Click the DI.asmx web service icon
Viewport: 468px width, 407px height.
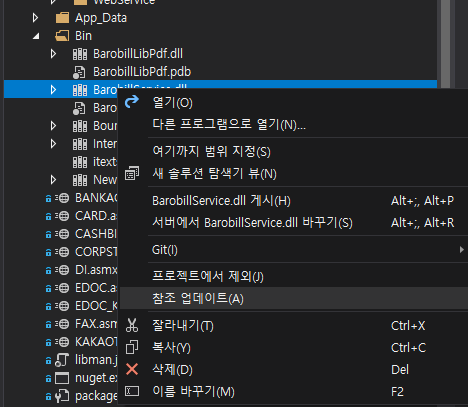[62, 270]
